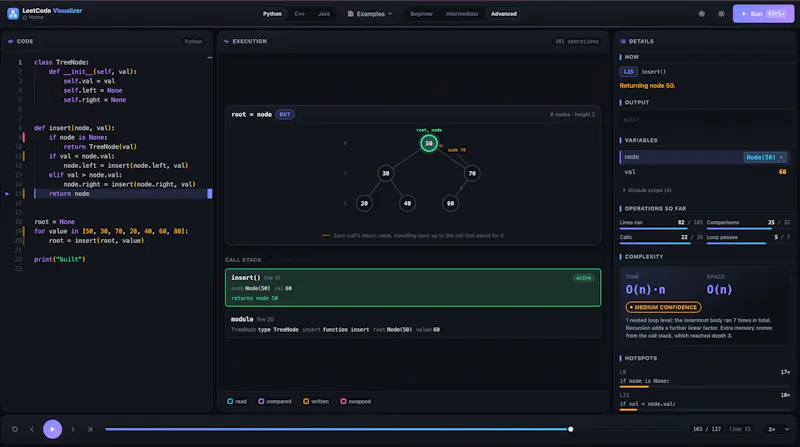The height and width of the screenshot is (447, 800).
Task: Expand the Module scope (4) section
Action: click(x=647, y=190)
